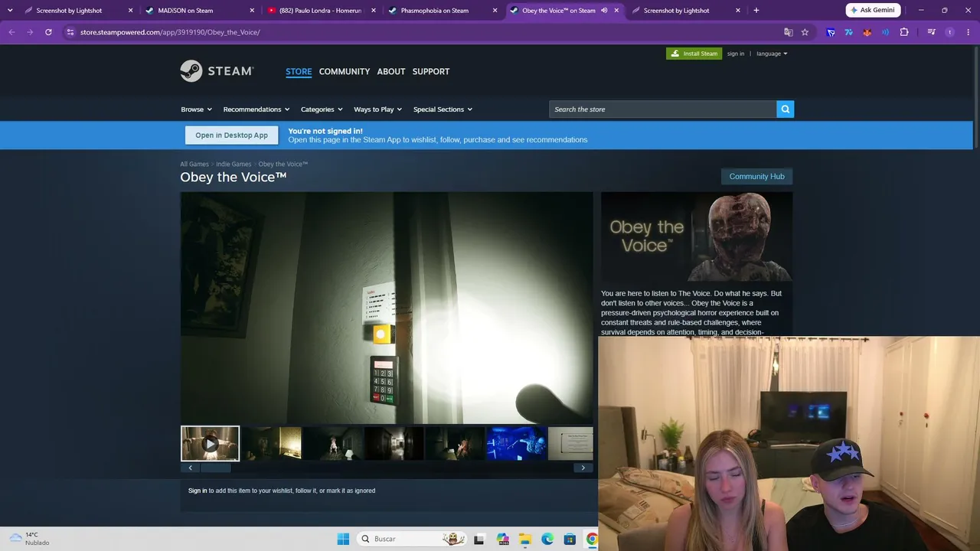
Task: Launch Microsoft Edge from the taskbar
Action: pos(547,539)
